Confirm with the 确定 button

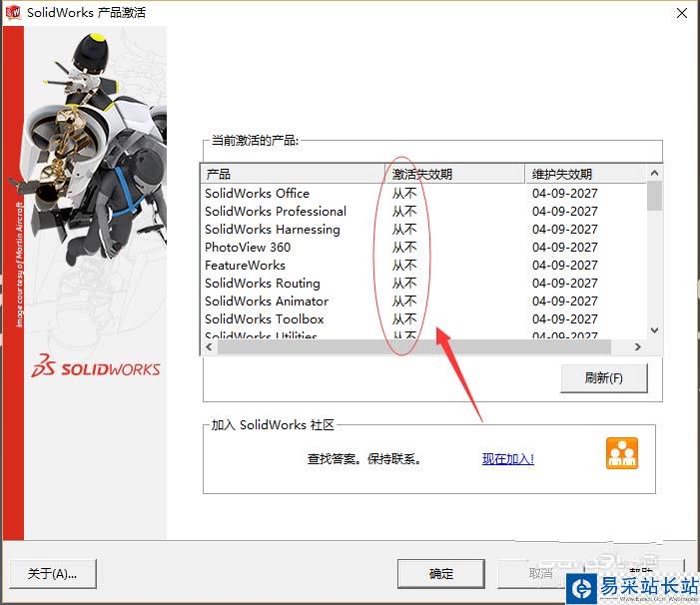coord(441,573)
